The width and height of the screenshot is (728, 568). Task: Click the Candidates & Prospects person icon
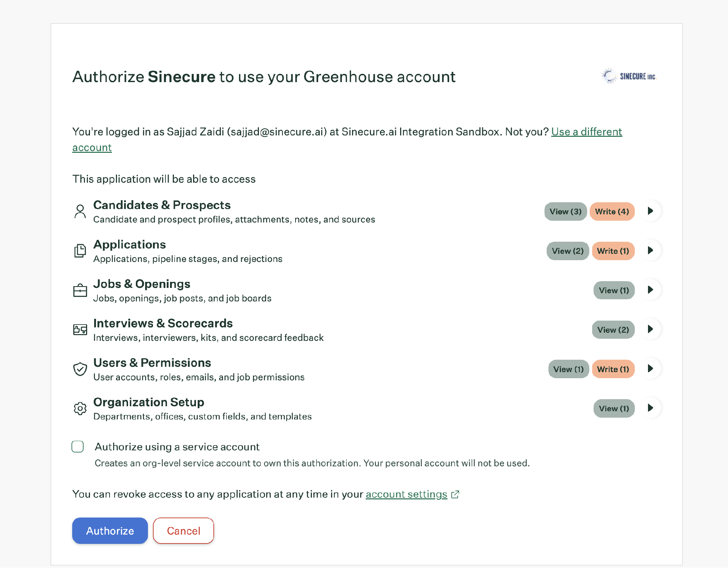tap(80, 211)
